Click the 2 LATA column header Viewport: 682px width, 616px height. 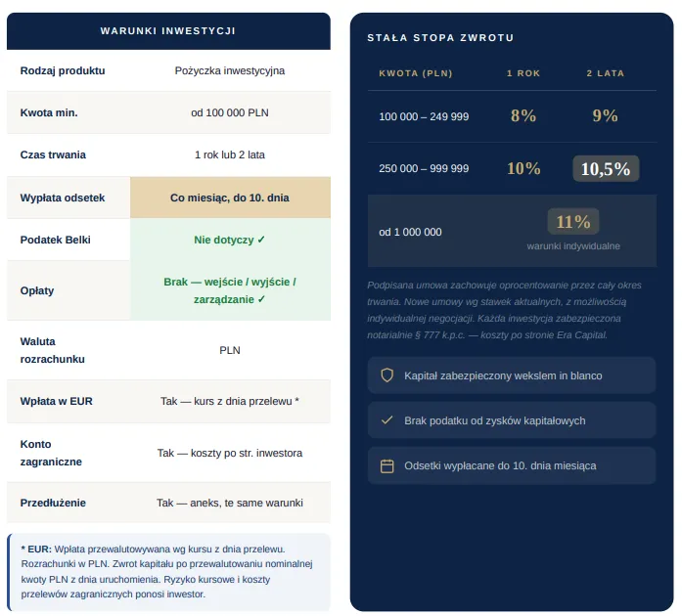pyautogui.click(x=605, y=73)
